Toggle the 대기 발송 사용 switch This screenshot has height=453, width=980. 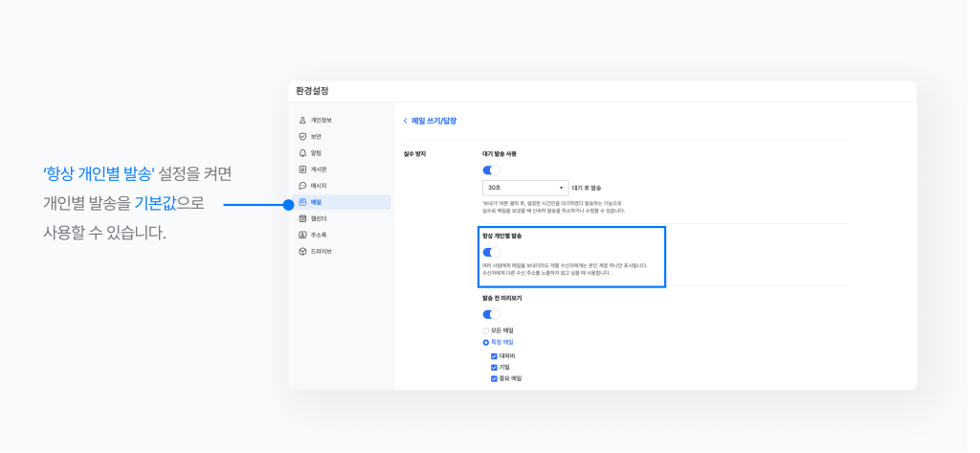491,170
